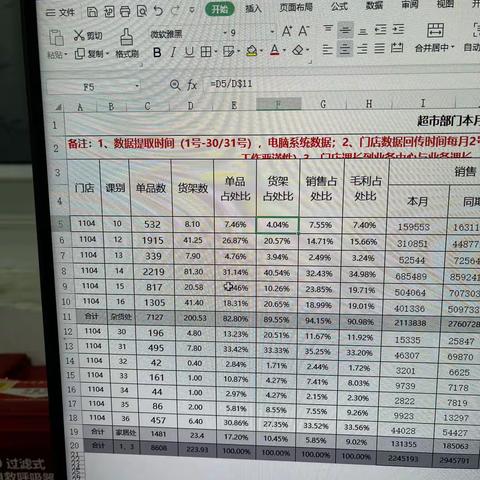Expand the Borders dropdown arrow

point(216,52)
